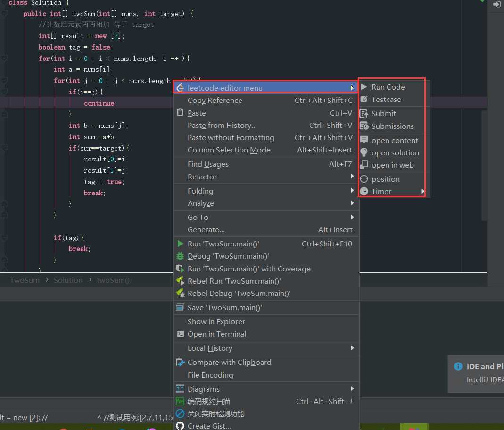Click the Paste clipboard icon

click(180, 113)
